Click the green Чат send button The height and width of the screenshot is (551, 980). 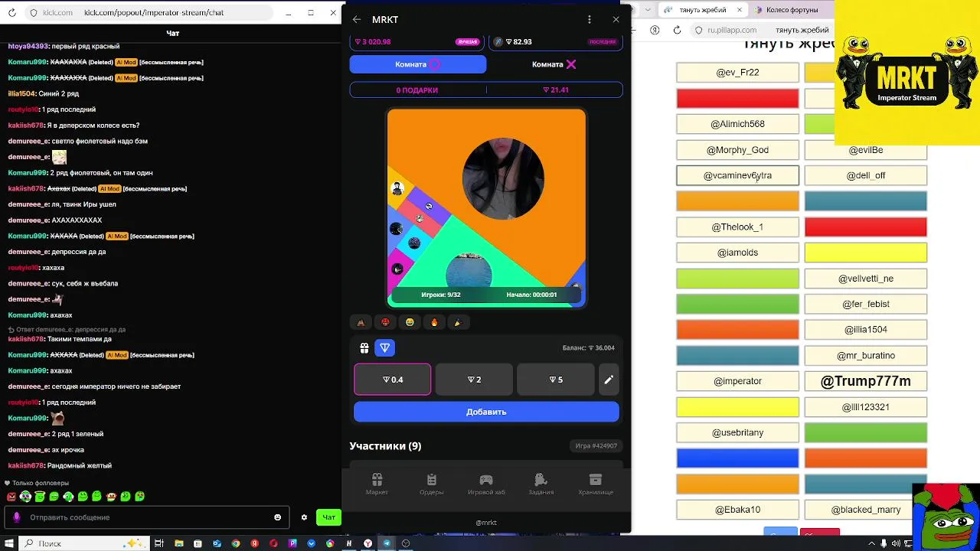coord(328,517)
